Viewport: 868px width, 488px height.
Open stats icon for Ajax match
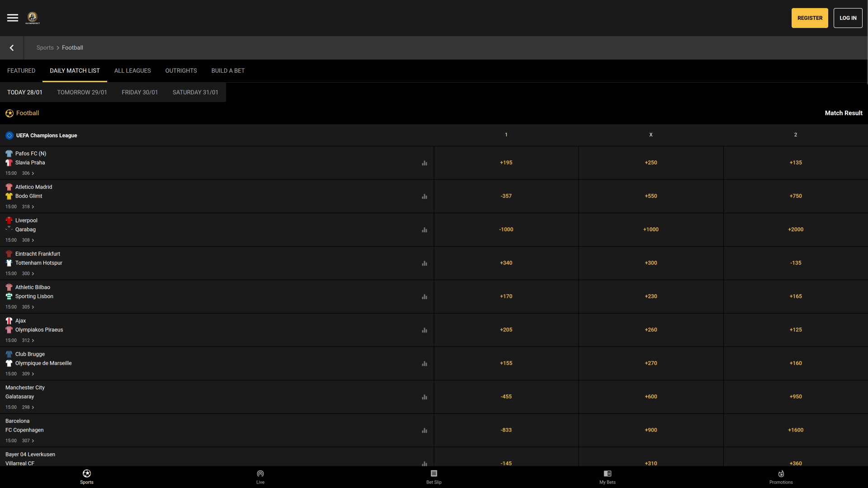424,330
